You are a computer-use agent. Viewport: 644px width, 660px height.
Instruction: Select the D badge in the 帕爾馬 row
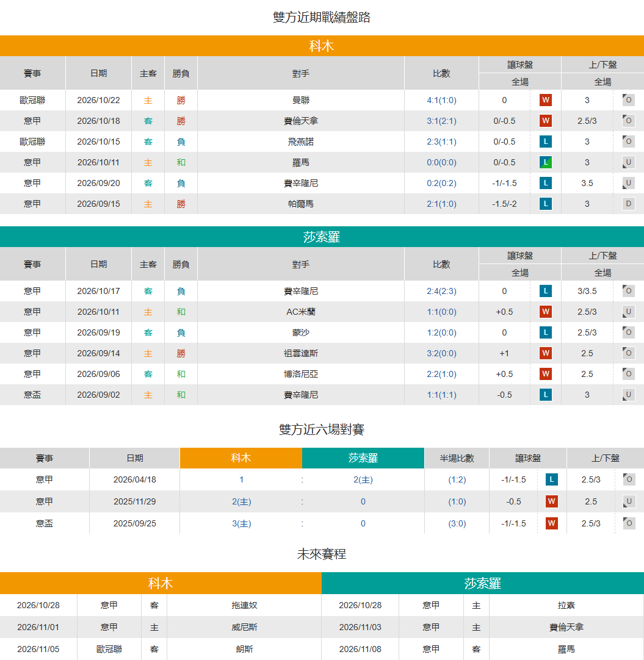[628, 204]
